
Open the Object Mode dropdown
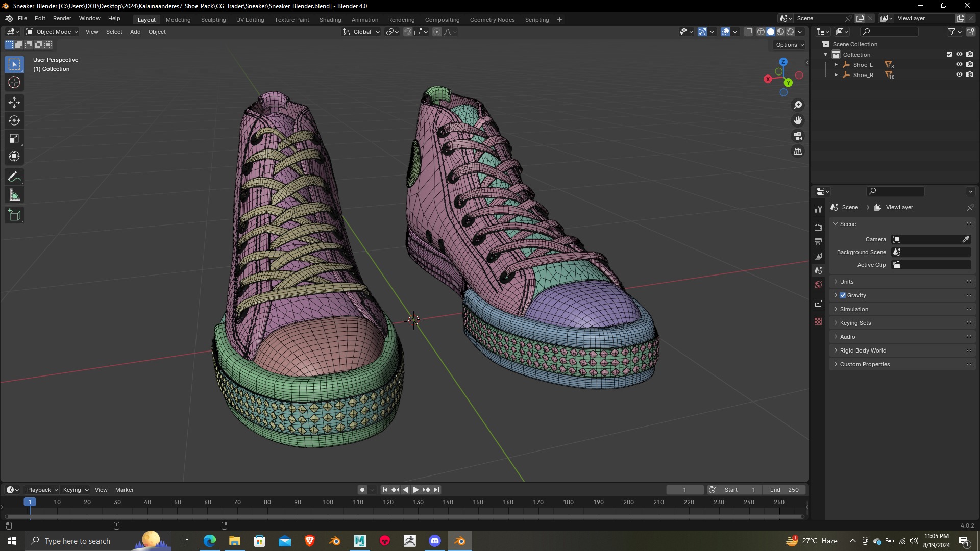52,32
